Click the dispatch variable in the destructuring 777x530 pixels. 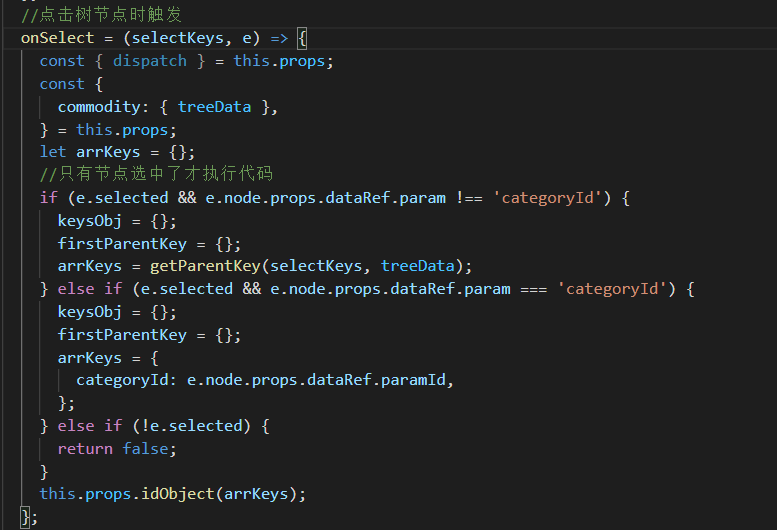149,61
